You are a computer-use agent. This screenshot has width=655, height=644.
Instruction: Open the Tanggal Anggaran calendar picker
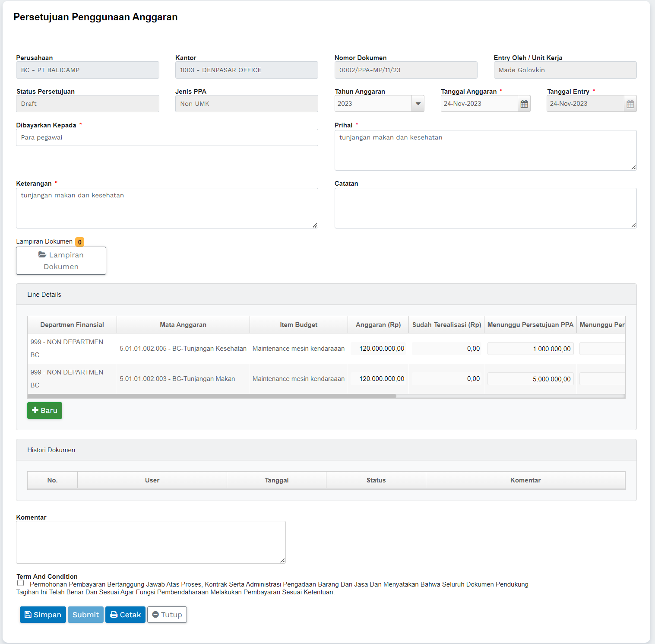524,104
